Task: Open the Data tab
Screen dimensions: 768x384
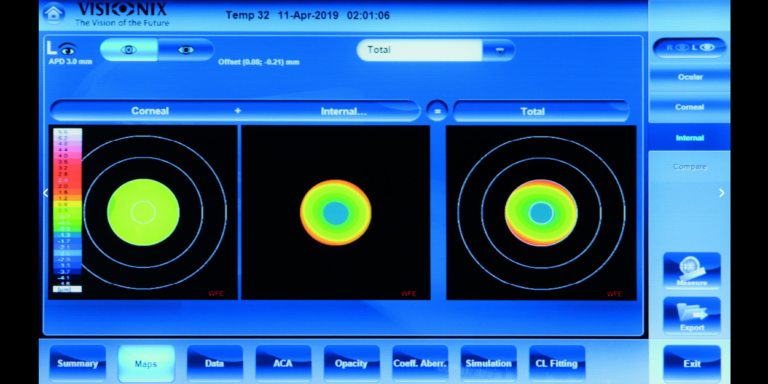Action: point(215,363)
